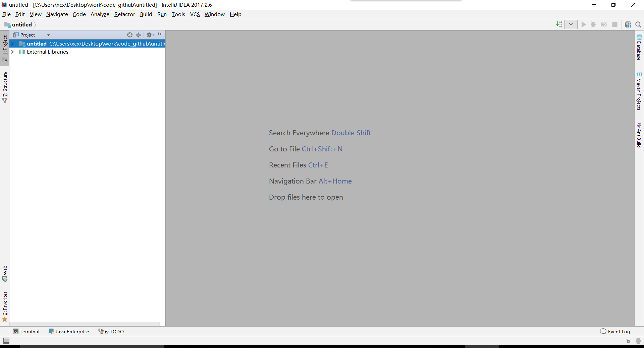Toggle the 2: Favorites side tab

click(5, 306)
